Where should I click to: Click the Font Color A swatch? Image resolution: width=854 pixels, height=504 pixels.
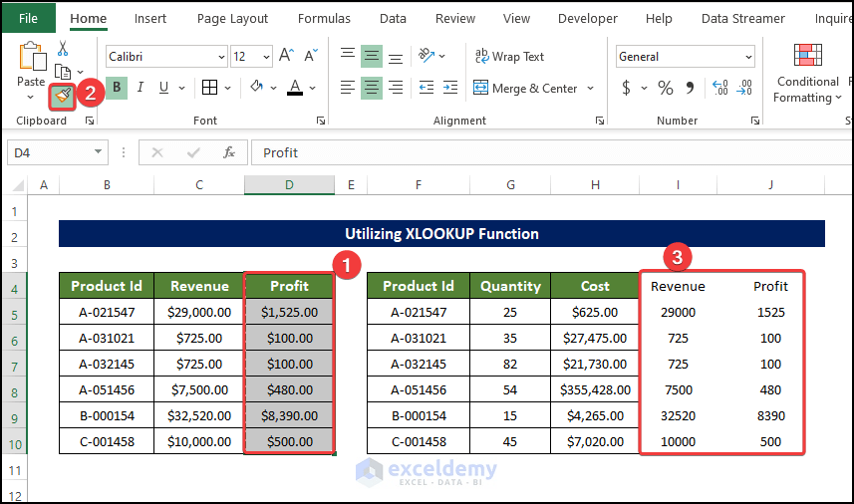click(x=295, y=87)
